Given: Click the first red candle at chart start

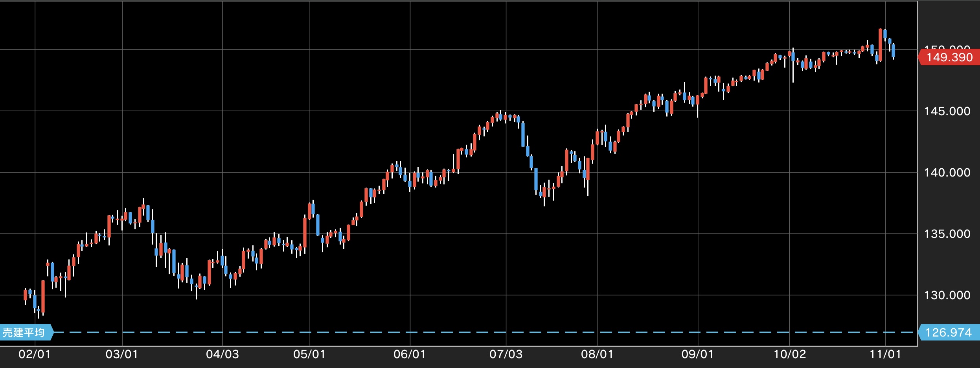Looking at the screenshot, I should 26,295.
